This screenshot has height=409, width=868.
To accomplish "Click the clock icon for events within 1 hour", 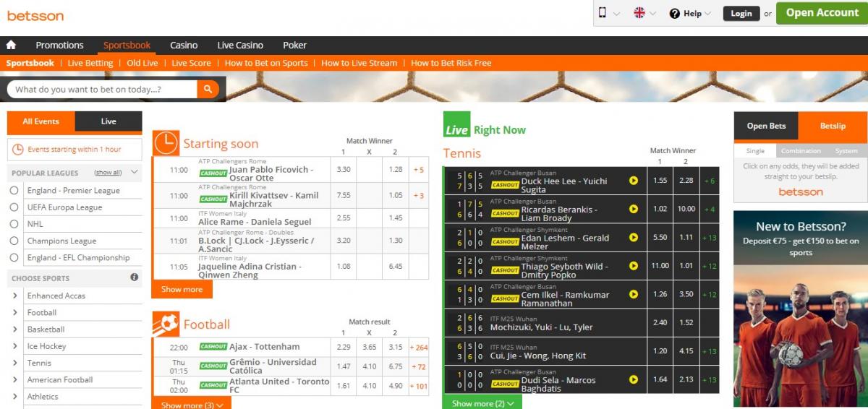I will (x=19, y=150).
